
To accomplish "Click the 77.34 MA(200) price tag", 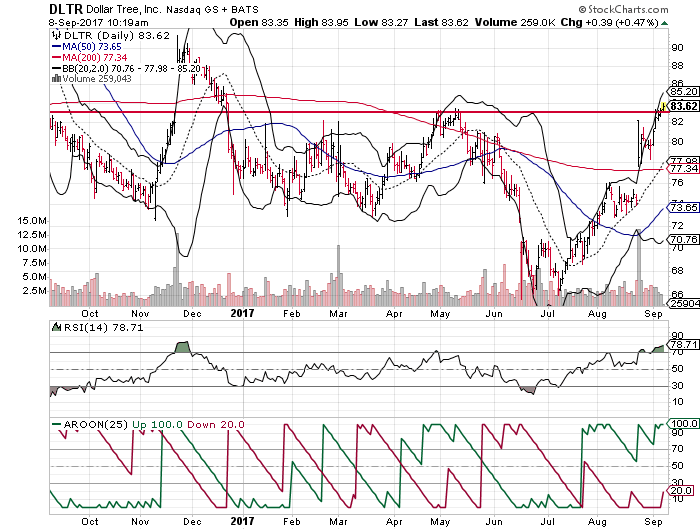I will 683,169.
